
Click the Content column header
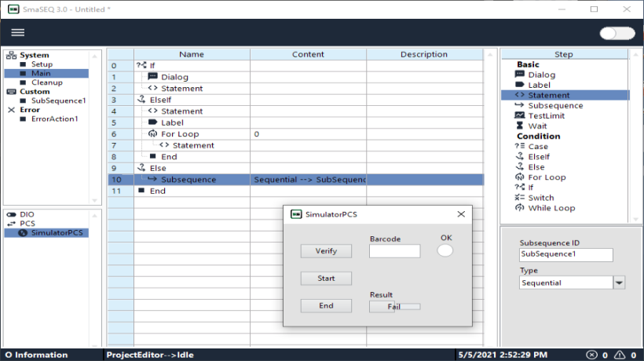point(308,54)
